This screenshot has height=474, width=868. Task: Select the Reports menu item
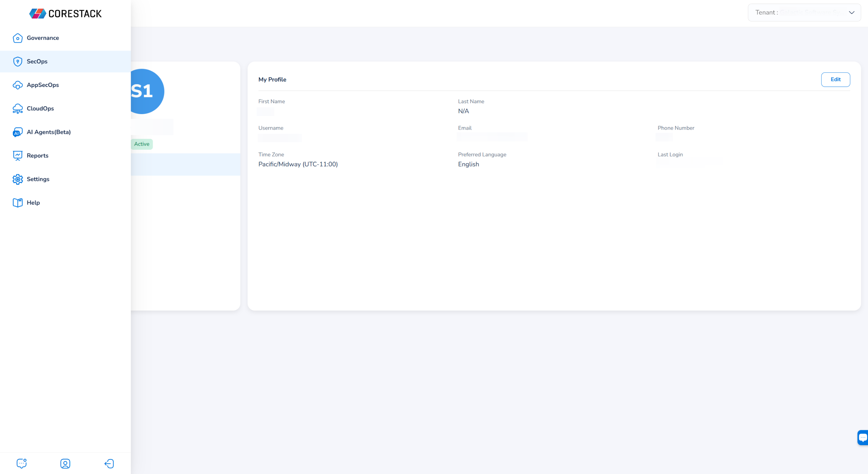point(37,156)
